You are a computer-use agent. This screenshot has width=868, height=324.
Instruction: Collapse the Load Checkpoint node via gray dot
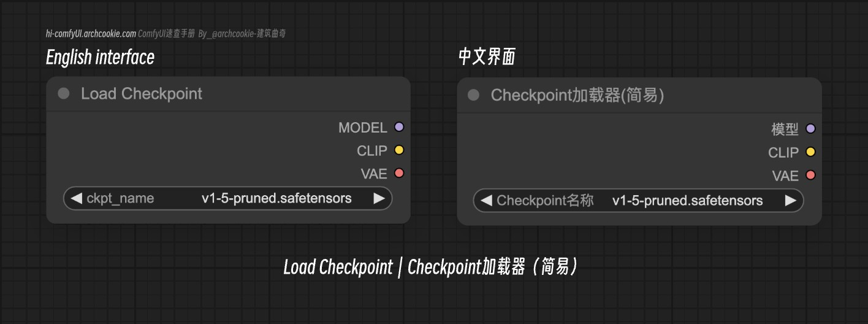tap(64, 94)
